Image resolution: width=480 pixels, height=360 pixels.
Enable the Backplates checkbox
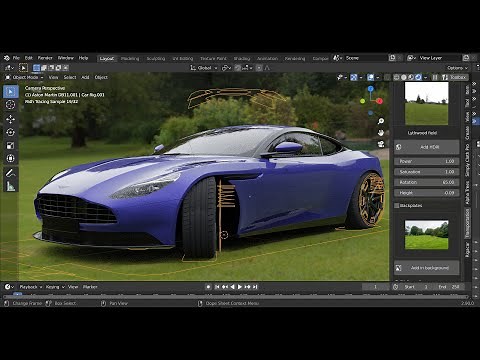pos(397,206)
